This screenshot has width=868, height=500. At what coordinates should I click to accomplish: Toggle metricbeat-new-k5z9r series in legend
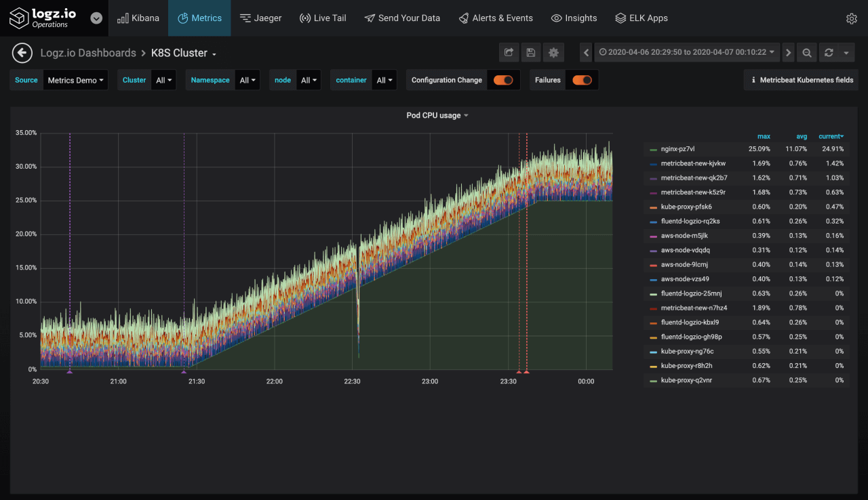(693, 192)
